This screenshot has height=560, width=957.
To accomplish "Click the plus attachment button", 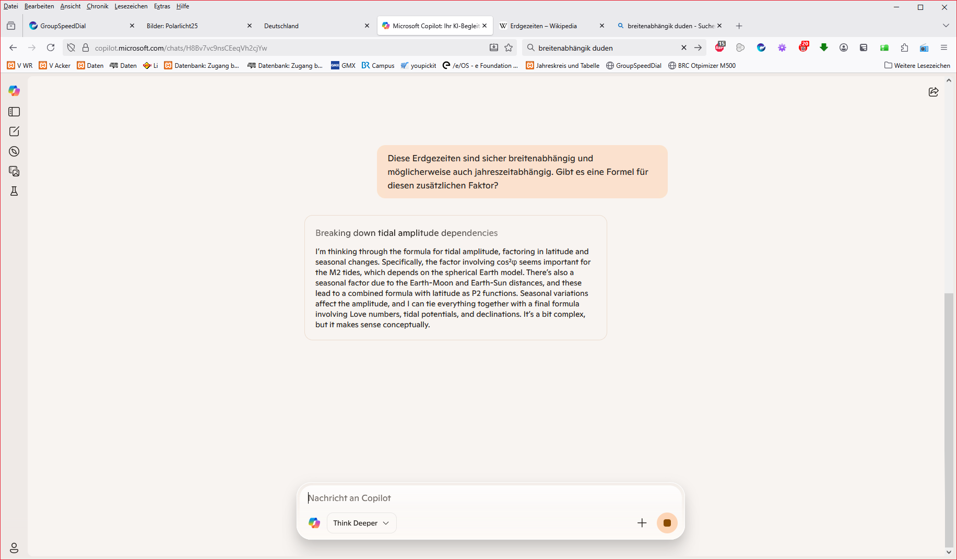I will click(642, 523).
